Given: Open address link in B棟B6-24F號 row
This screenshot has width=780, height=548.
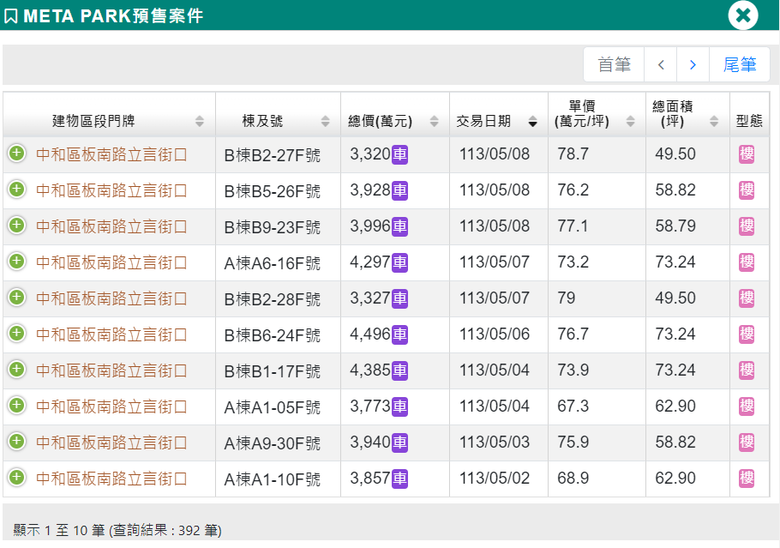Looking at the screenshot, I should 111,335.
